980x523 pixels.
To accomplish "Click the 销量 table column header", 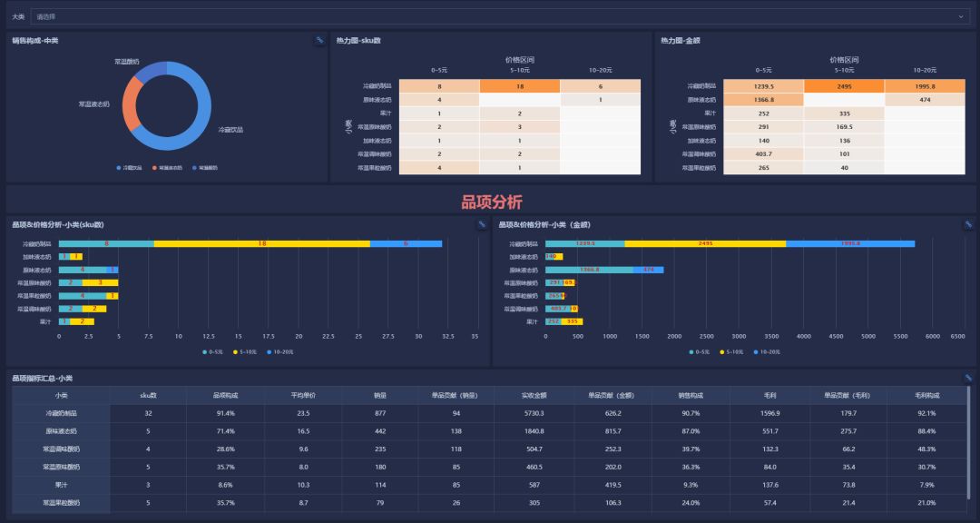I will tap(380, 395).
